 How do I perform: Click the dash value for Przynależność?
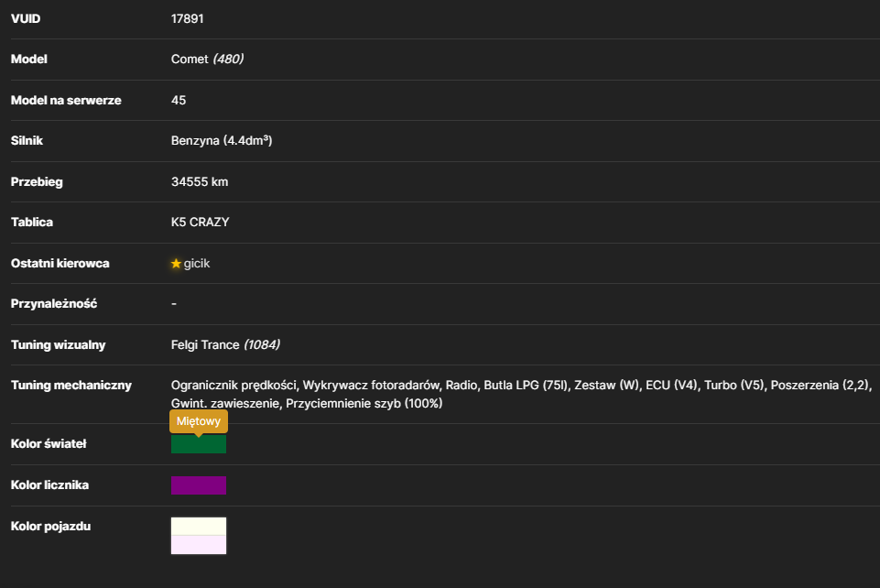(174, 303)
